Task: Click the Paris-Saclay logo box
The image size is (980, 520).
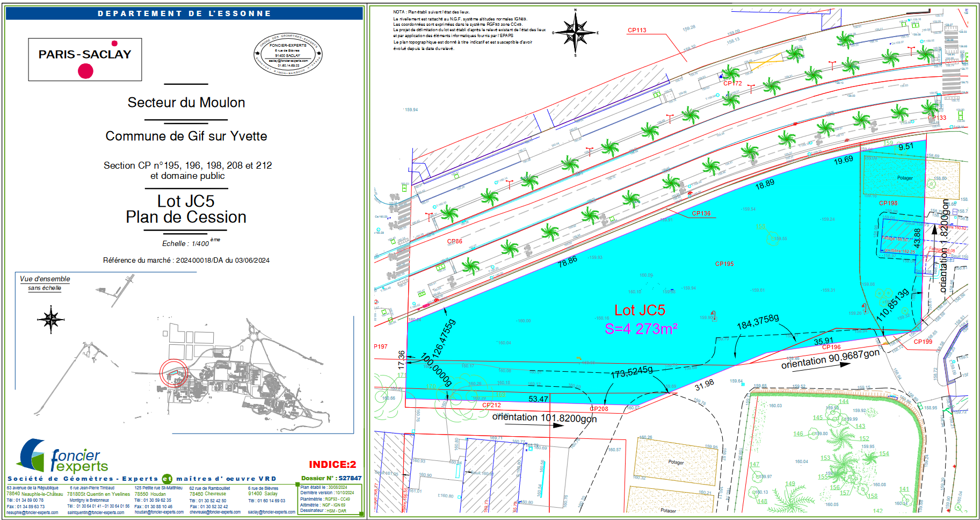Action: 85,60
